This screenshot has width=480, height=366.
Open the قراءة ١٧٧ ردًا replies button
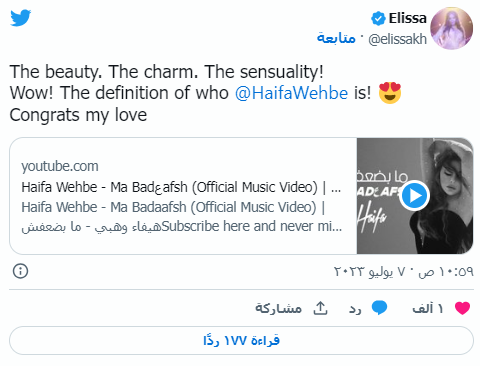point(241,340)
